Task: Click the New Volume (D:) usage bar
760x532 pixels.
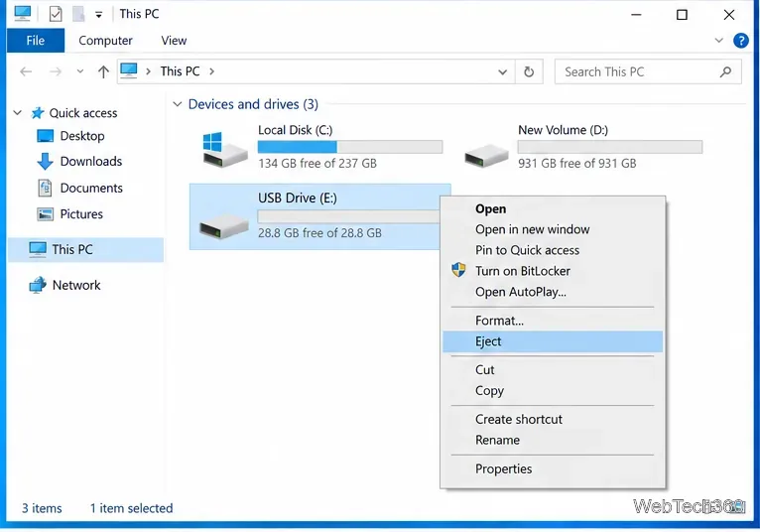Action: (610, 147)
